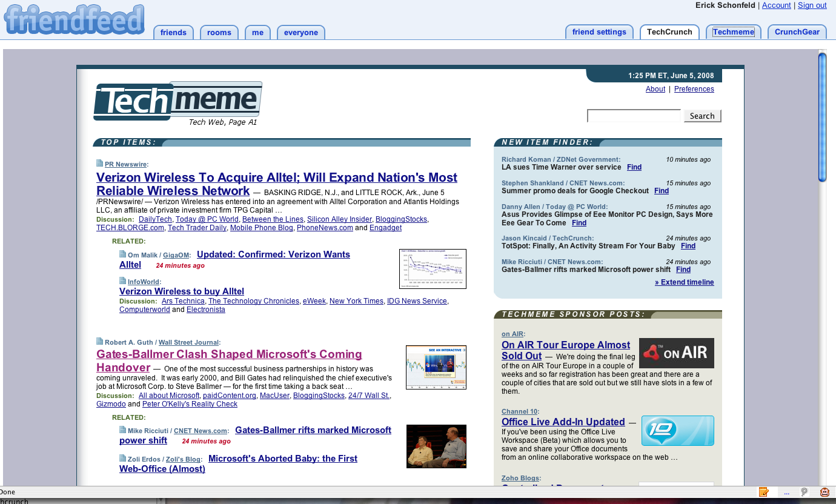Click the Techmeme search input field
The image size is (836, 504).
coord(634,116)
